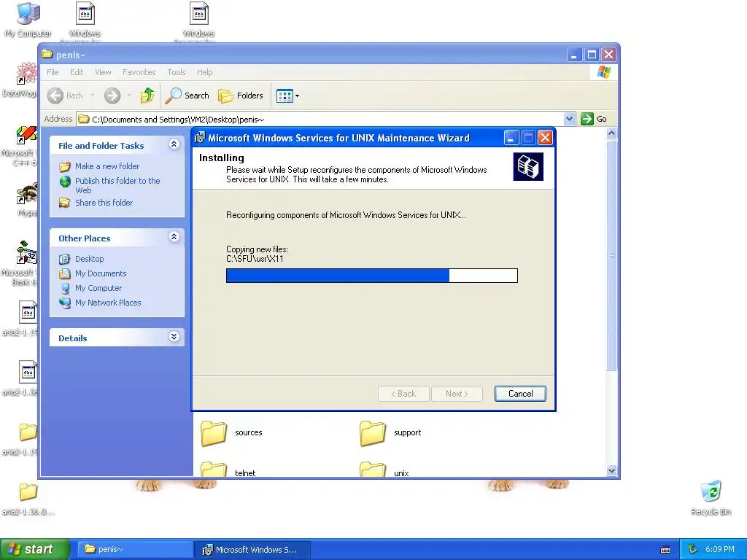Viewport: 747px width, 560px height.
Task: Select the unix folder
Action: (x=384, y=470)
